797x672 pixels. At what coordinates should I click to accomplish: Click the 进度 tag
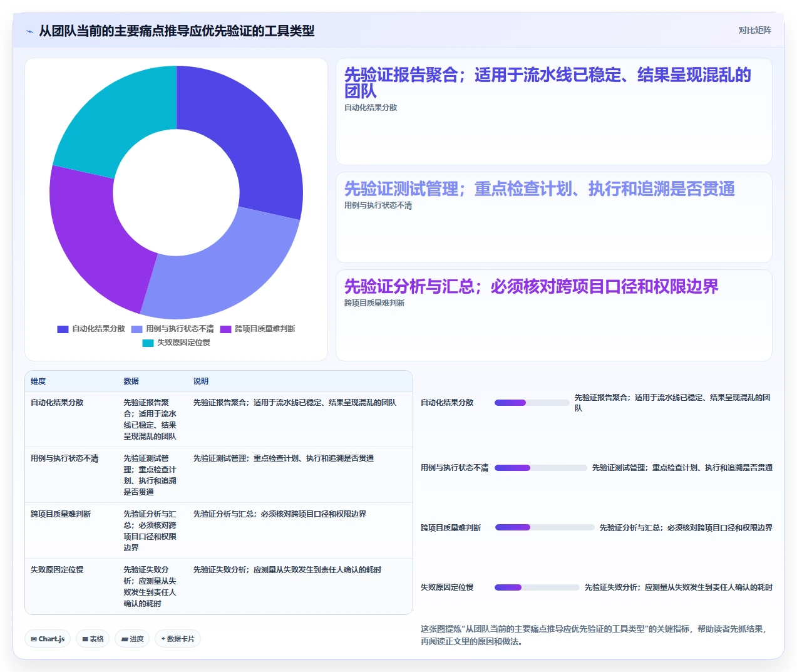[x=132, y=639]
